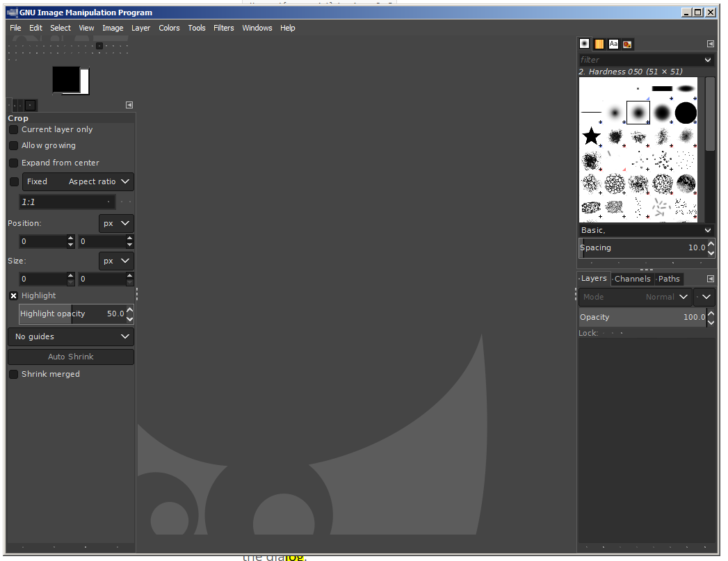The width and height of the screenshot is (728, 561).
Task: Switch to the Fonts tab icon
Action: 613,44
